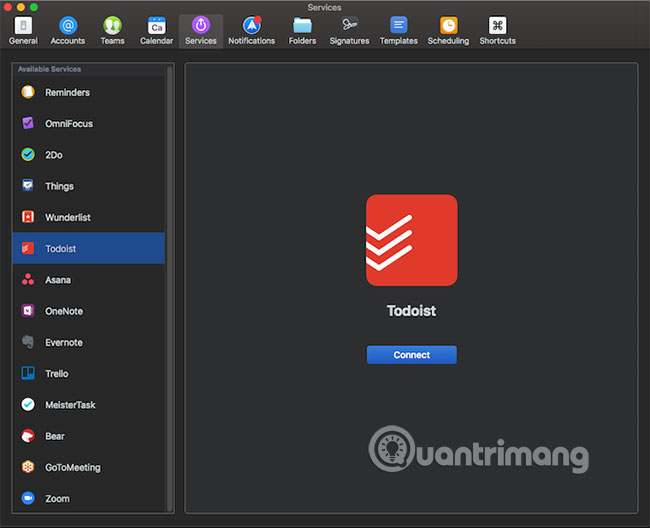Click the GoToMeeting service icon
The image size is (650, 528).
click(28, 467)
